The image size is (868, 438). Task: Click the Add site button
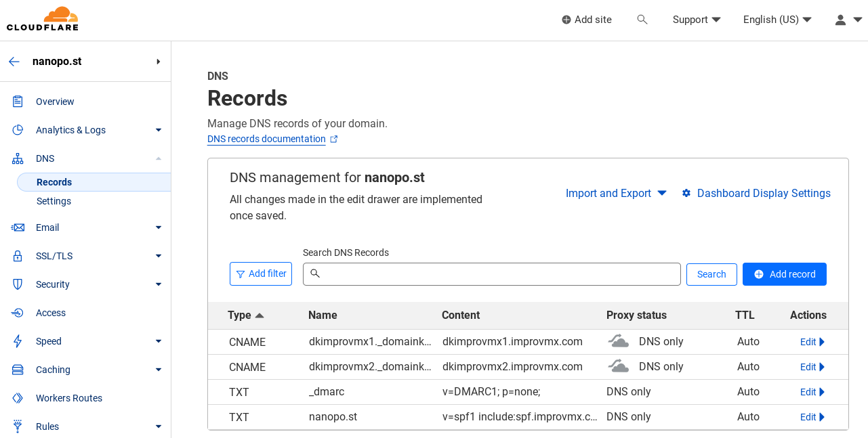click(587, 20)
